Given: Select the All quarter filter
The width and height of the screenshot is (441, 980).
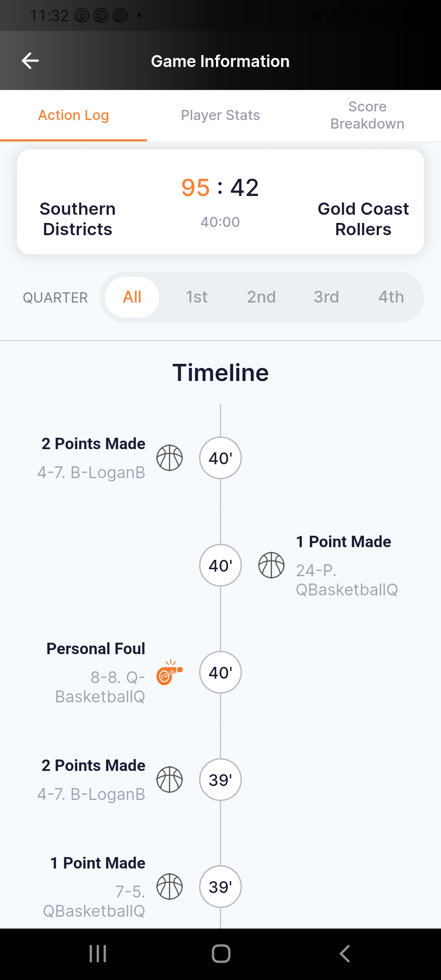Looking at the screenshot, I should click(132, 297).
